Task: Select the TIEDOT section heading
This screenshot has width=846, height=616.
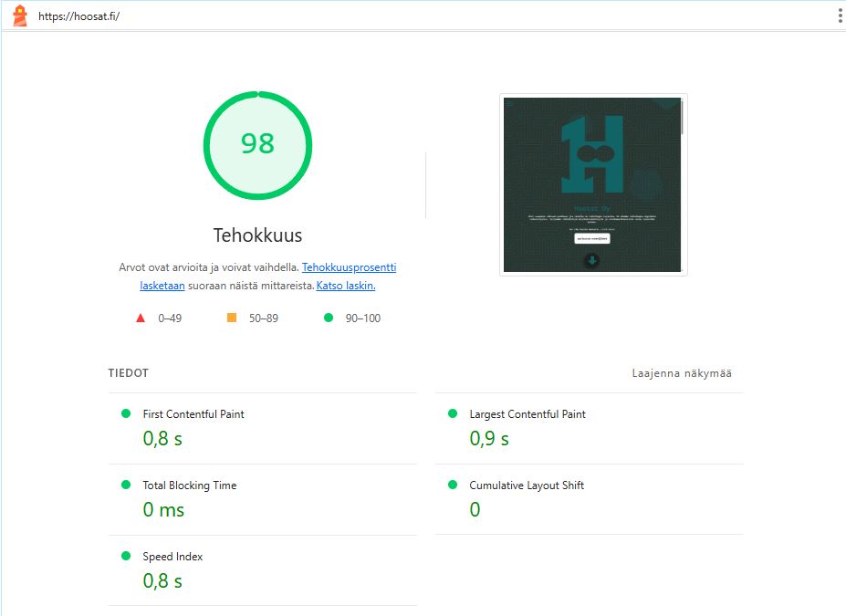Action: [x=128, y=373]
